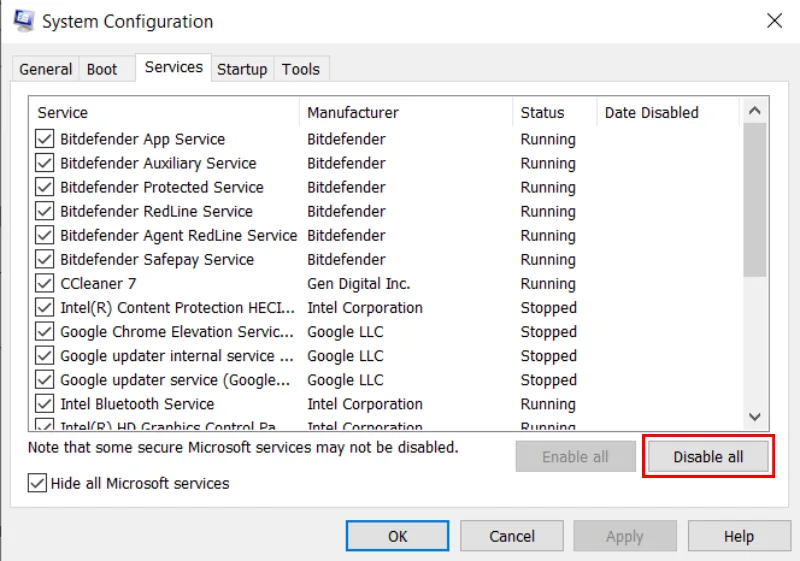Image resolution: width=800 pixels, height=561 pixels.
Task: Uncheck Google Chrome Elevation Service
Action: [x=44, y=332]
